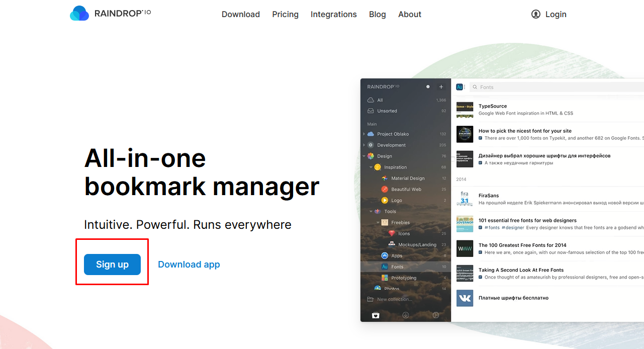Click the Design colorful flower icon
Screen dimensions: 644x349
pyautogui.click(x=371, y=156)
